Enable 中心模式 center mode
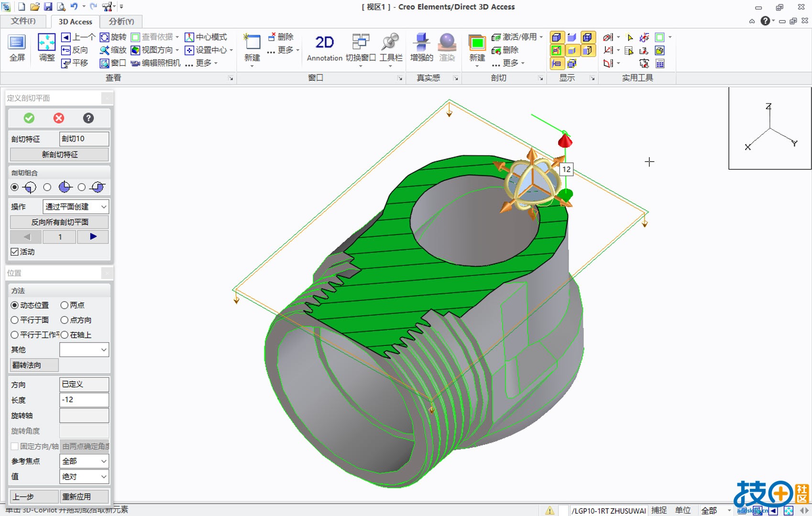Viewport: 812px width, 516px height. coord(206,37)
